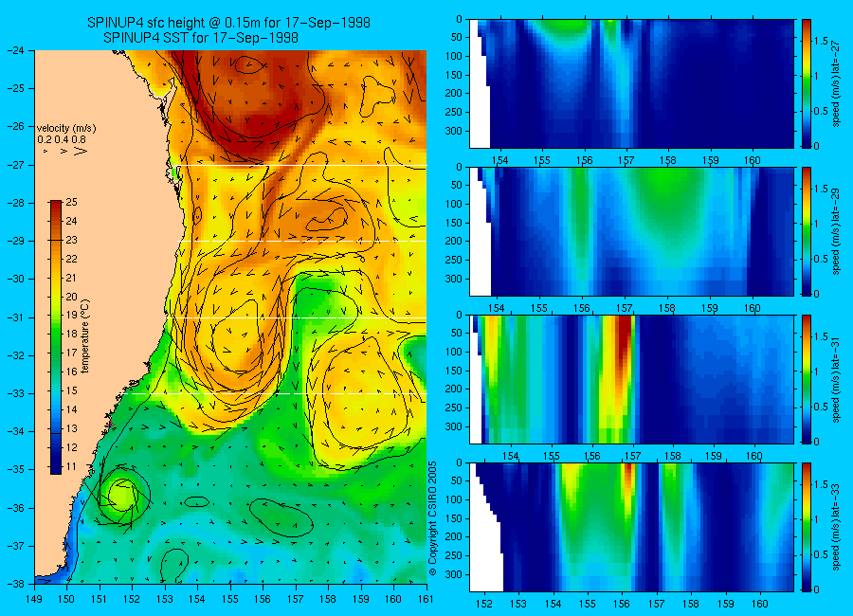The width and height of the screenshot is (853, 616).
Task: Click the speed color bar of the lat=-29 section
Action: tap(807, 231)
